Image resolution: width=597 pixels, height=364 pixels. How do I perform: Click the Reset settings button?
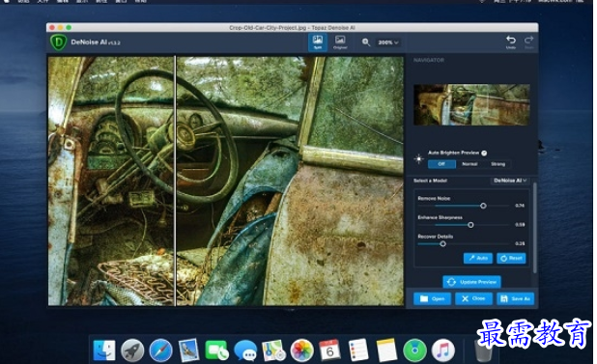click(511, 258)
